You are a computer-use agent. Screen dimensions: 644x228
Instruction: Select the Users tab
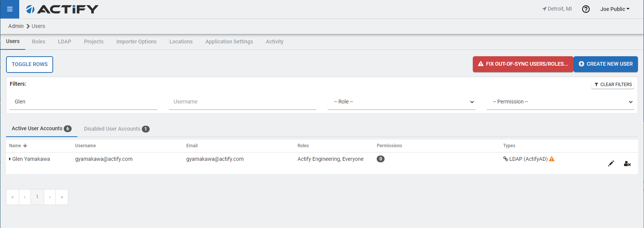[x=13, y=42]
